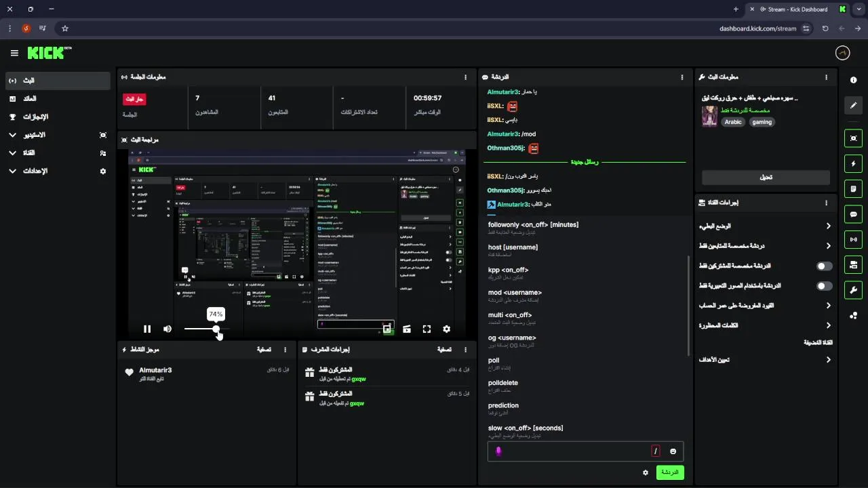Expand set goals row
Viewport: 868px width, 488px height.
pyautogui.click(x=766, y=360)
